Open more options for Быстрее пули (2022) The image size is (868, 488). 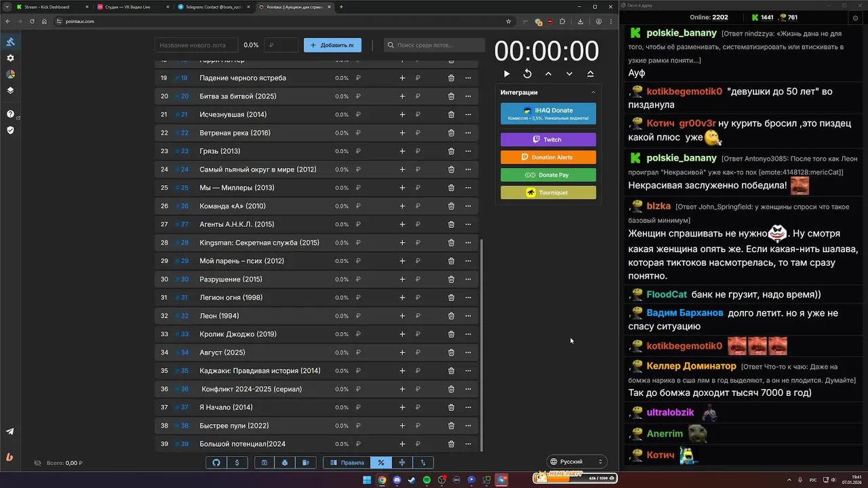tap(468, 426)
